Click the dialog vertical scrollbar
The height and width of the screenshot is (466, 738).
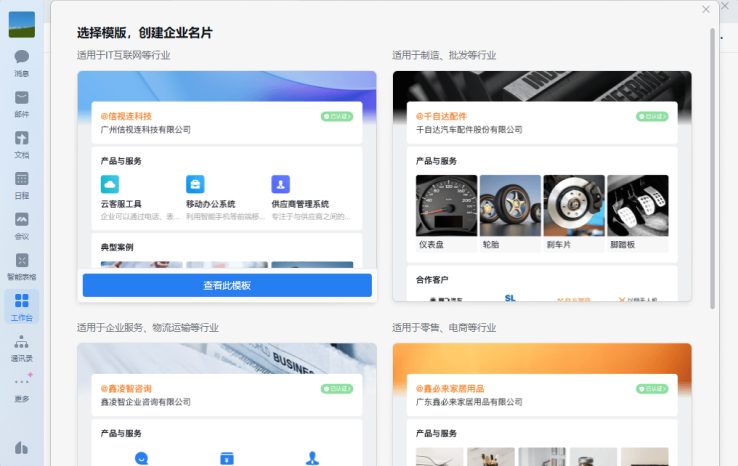tap(713, 169)
